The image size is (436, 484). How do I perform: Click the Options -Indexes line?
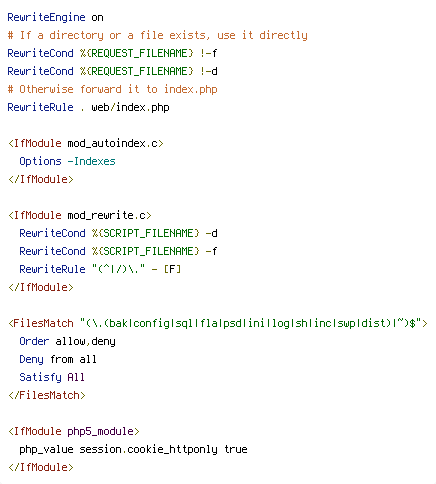(x=67, y=161)
